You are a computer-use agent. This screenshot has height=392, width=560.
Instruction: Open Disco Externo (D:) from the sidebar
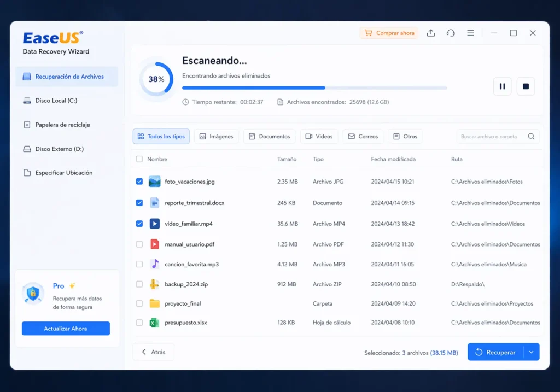pyautogui.click(x=60, y=148)
